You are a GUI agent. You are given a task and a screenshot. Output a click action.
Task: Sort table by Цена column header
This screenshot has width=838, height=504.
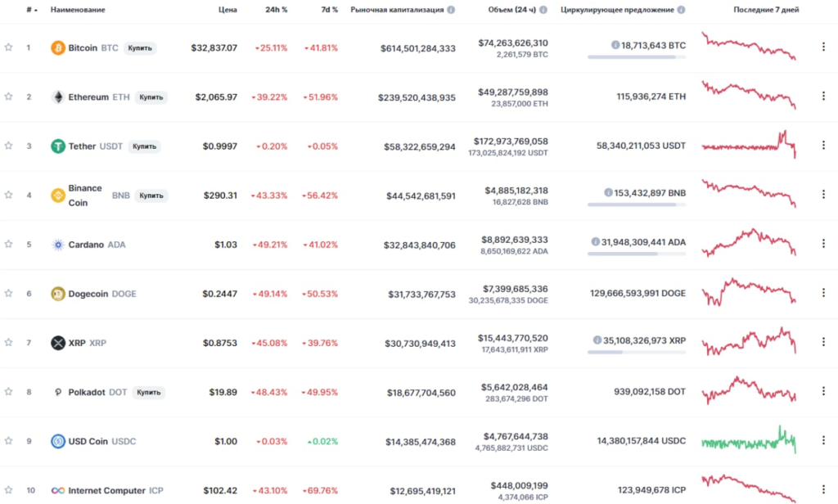(x=228, y=10)
